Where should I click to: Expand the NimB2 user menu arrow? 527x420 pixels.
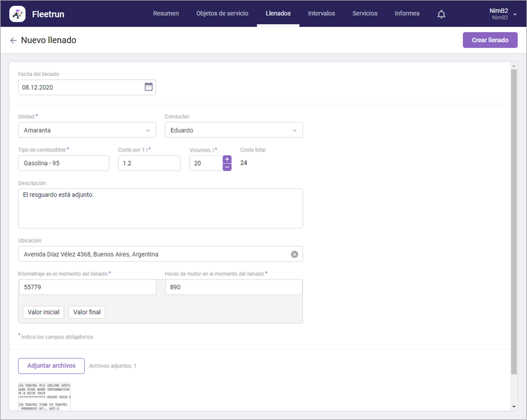[x=515, y=15]
